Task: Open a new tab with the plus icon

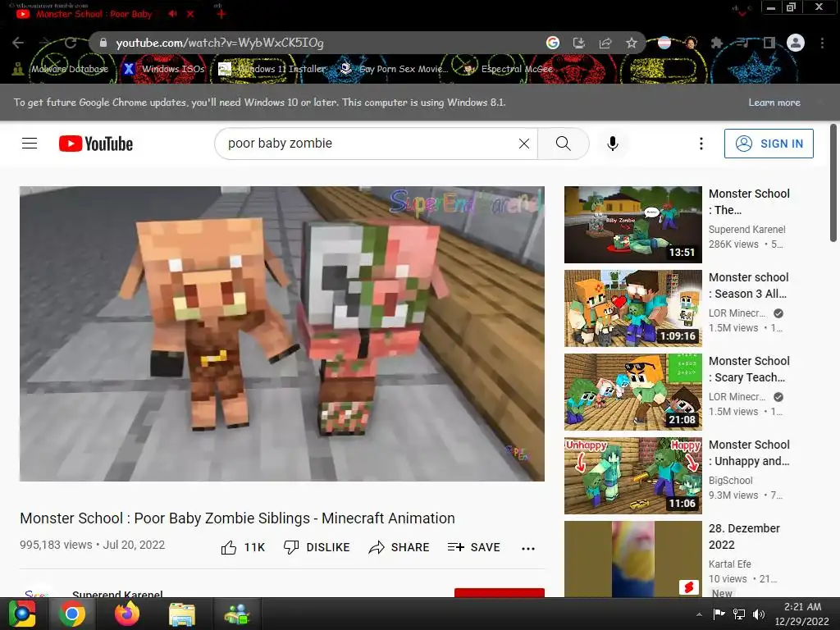Action: tap(221, 14)
